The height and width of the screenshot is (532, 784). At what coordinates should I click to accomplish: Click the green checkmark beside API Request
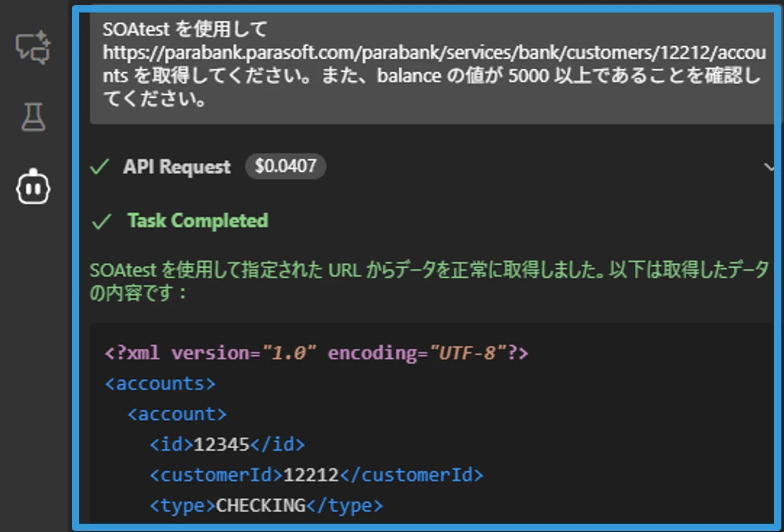click(100, 166)
